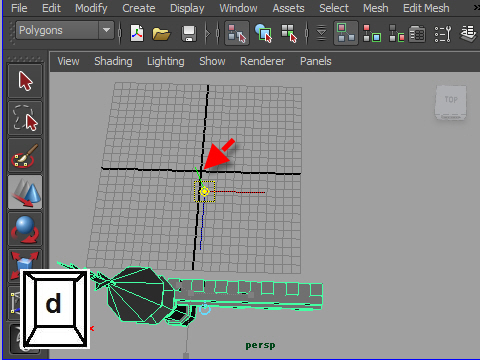Create a new scene

click(137, 33)
